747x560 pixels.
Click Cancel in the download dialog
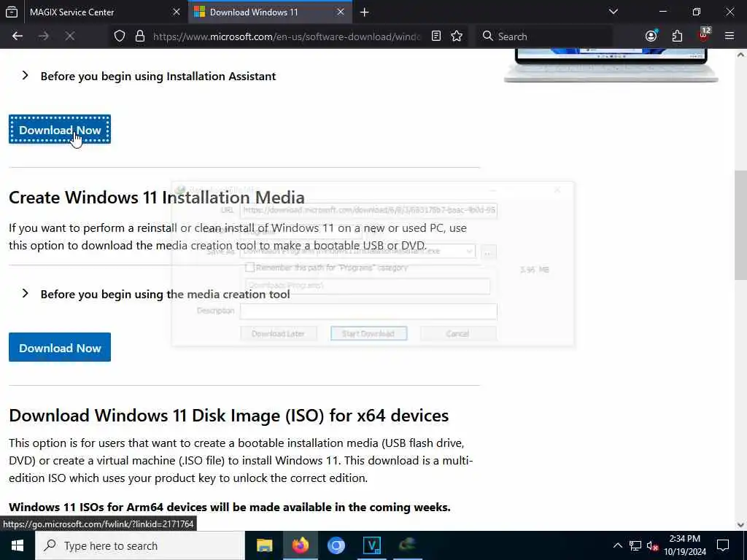(458, 333)
